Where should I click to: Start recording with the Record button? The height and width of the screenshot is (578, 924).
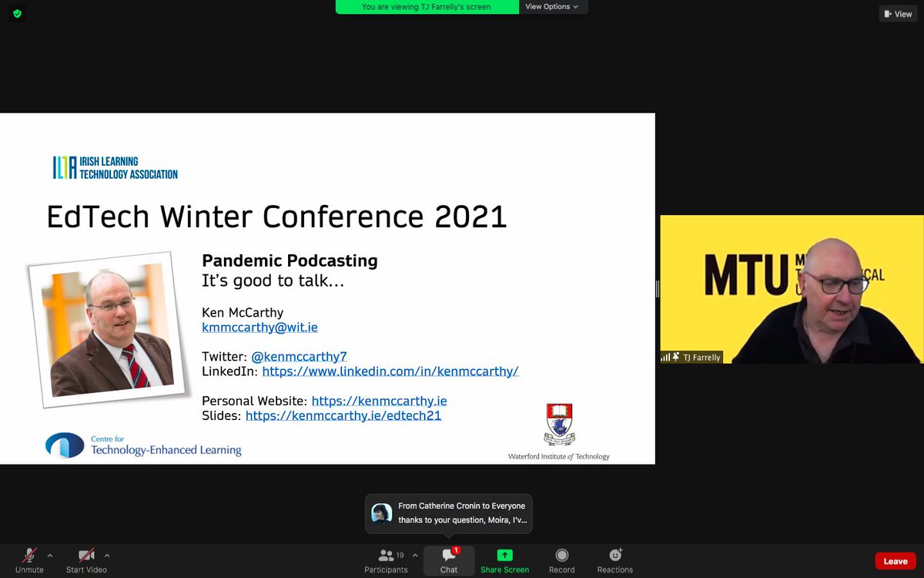[x=561, y=560]
